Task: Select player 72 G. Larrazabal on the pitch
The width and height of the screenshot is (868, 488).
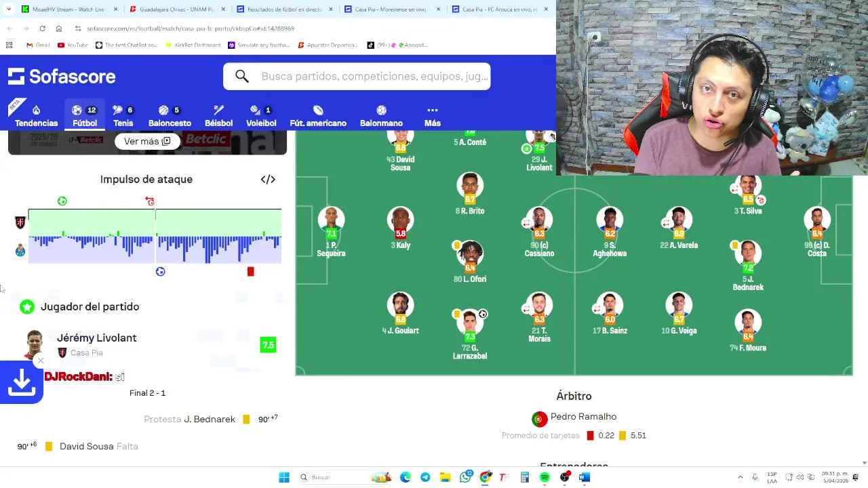Action: tap(470, 333)
